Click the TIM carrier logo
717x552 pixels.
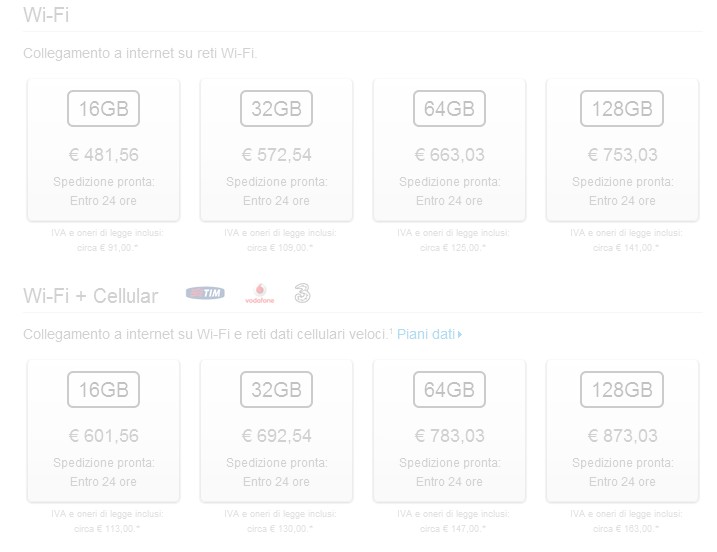(205, 293)
